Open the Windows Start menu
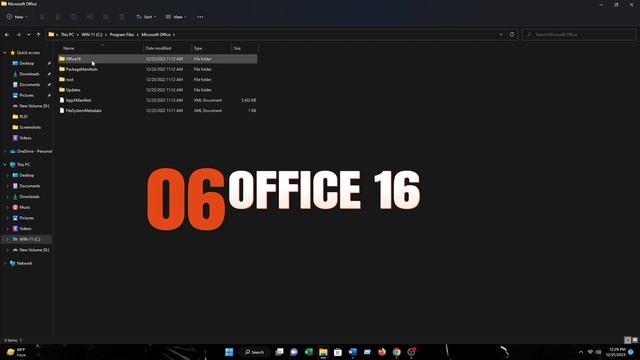This screenshot has height=360, width=640. tap(229, 352)
